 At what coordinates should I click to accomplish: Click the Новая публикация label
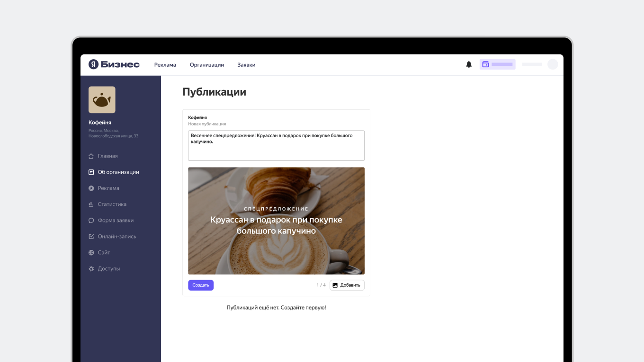(207, 124)
